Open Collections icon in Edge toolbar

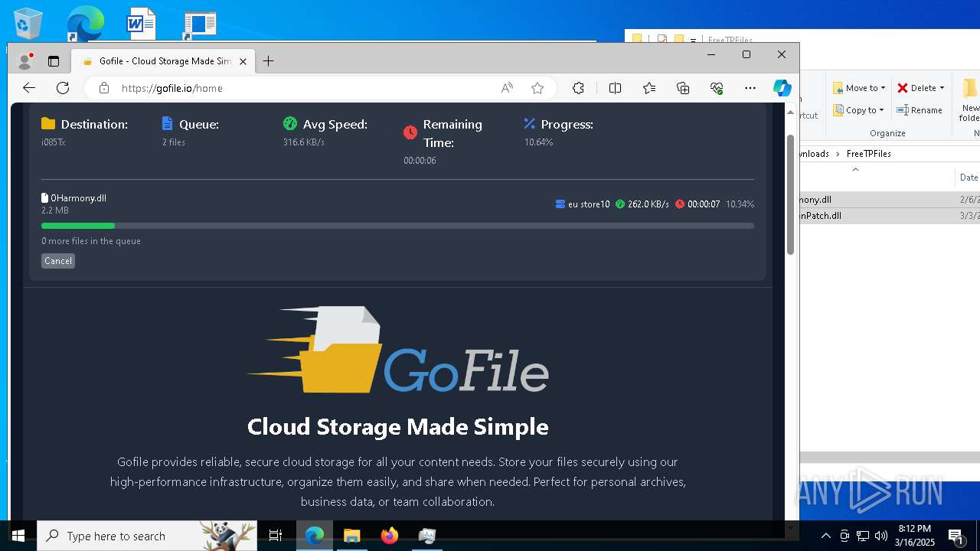point(683,88)
